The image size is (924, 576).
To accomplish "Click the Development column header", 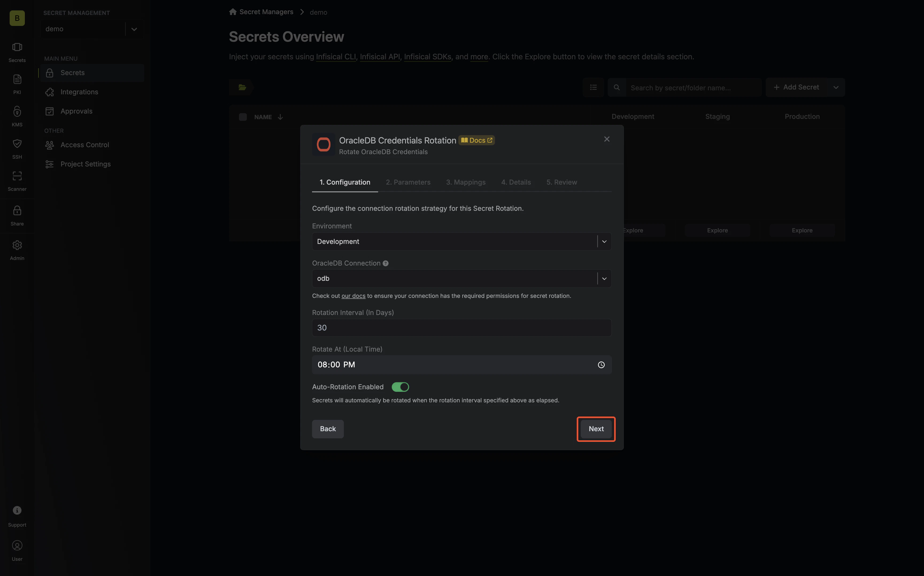I will tap(633, 116).
